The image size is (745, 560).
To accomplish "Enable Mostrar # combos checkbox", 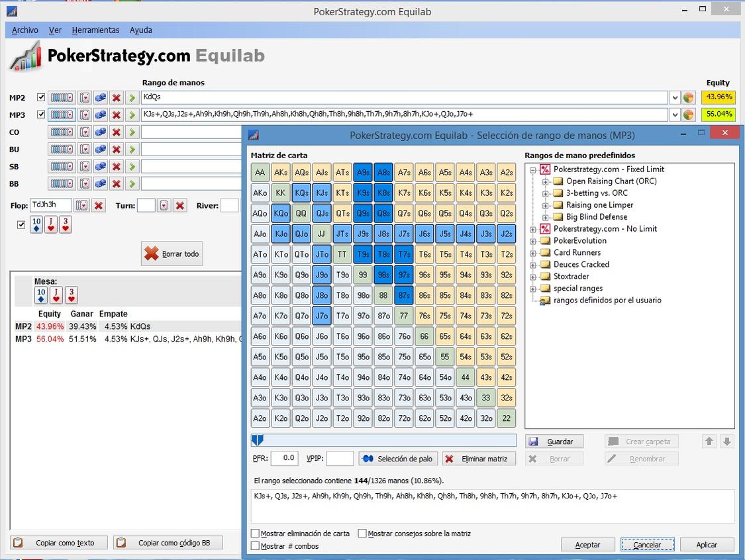I will (x=255, y=546).
